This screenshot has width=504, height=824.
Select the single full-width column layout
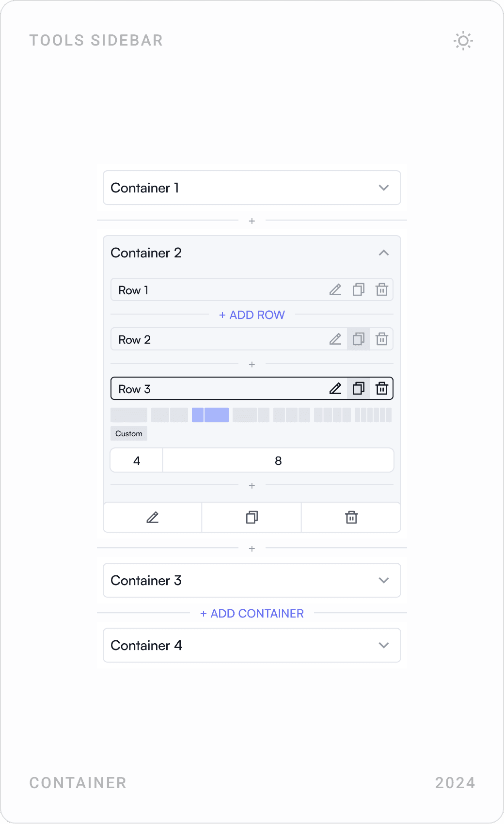129,415
